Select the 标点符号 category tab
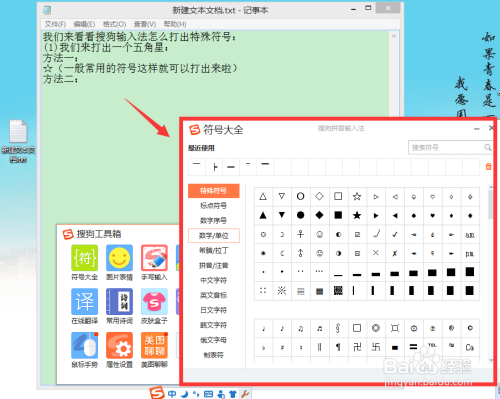This screenshot has width=500, height=399. (x=214, y=206)
